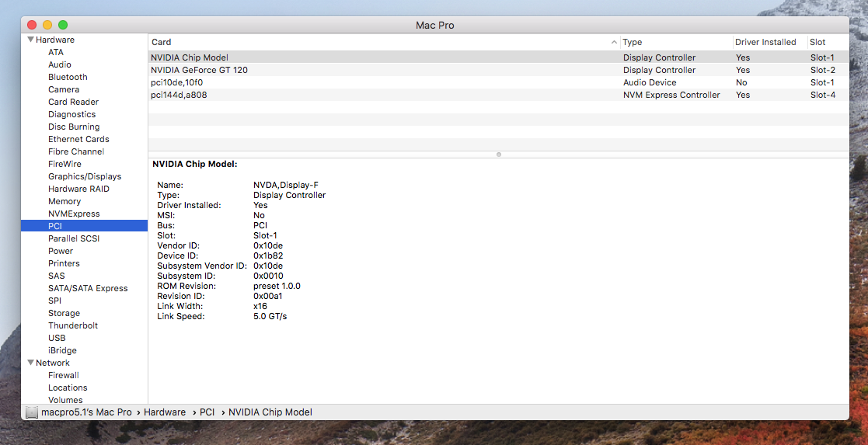Sort the table by Card column
The image size is (868, 445).
point(161,42)
